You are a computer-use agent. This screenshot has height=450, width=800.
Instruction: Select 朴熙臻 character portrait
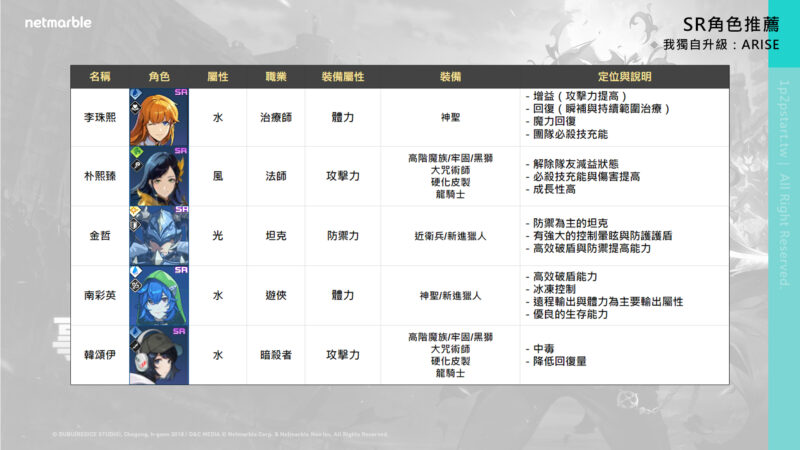[x=159, y=177]
